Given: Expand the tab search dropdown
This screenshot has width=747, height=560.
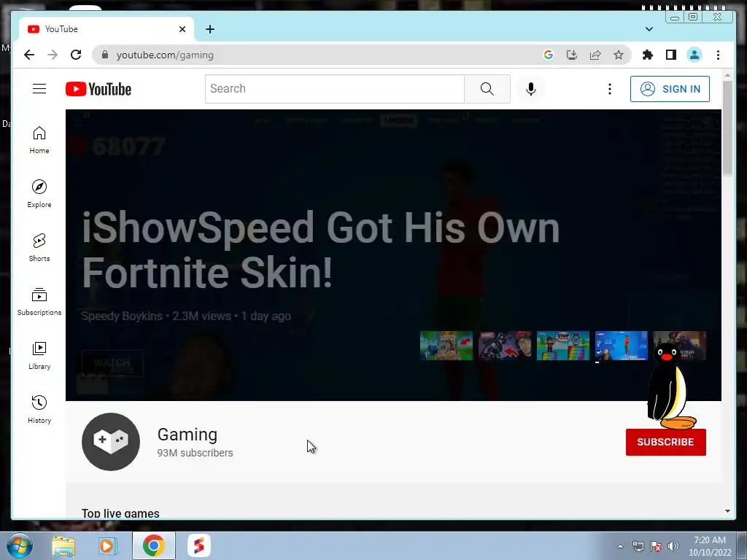Looking at the screenshot, I should tap(649, 29).
